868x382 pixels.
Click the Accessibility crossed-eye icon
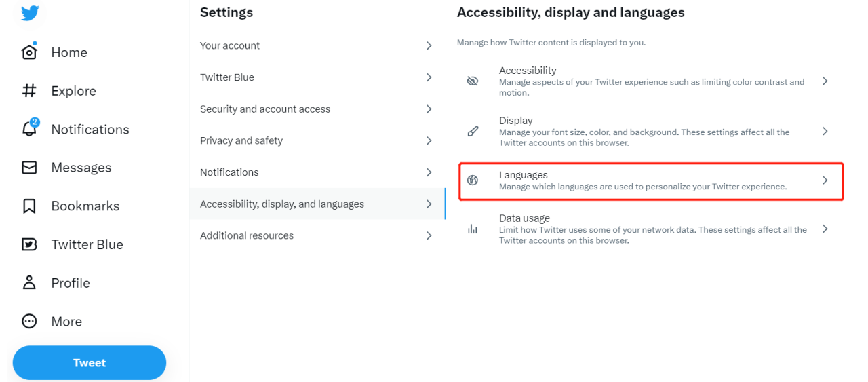point(473,81)
